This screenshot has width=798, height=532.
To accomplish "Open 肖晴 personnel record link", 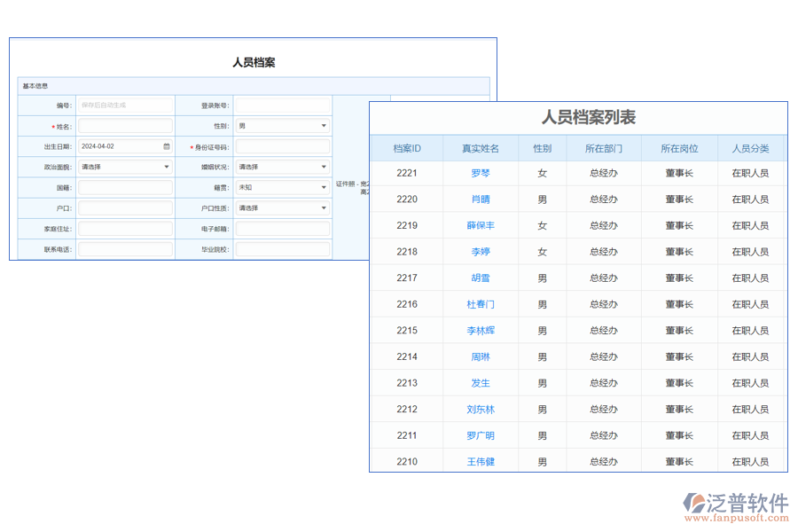I will (x=480, y=199).
